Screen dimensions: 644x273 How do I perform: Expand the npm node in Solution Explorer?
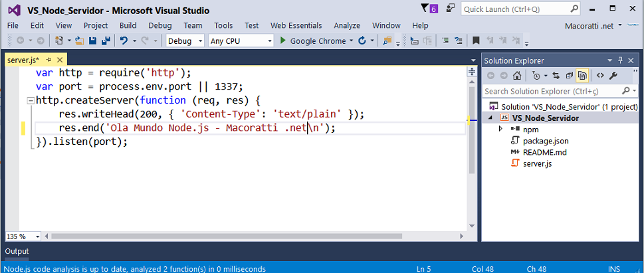(500, 129)
